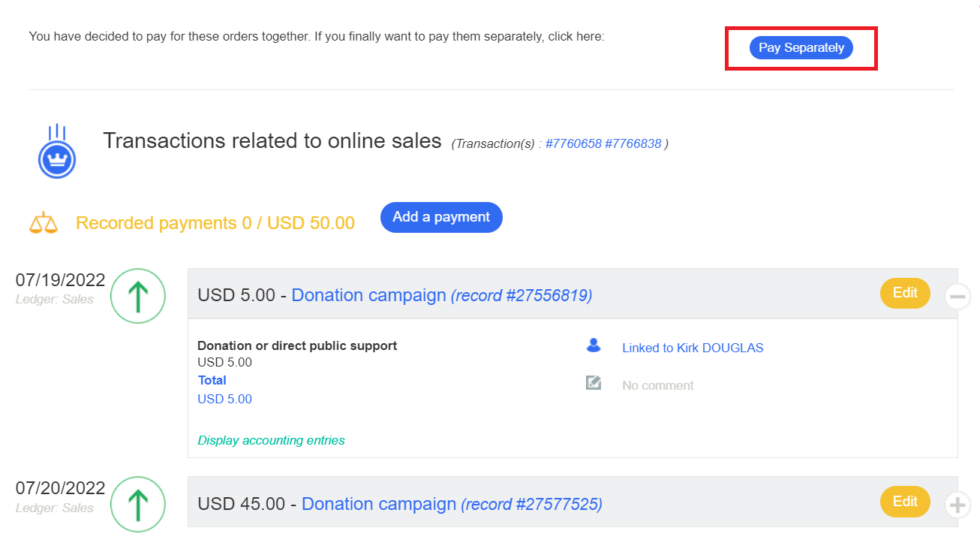Follow the Linked to Kirk DOUGLAS link

[x=692, y=348]
